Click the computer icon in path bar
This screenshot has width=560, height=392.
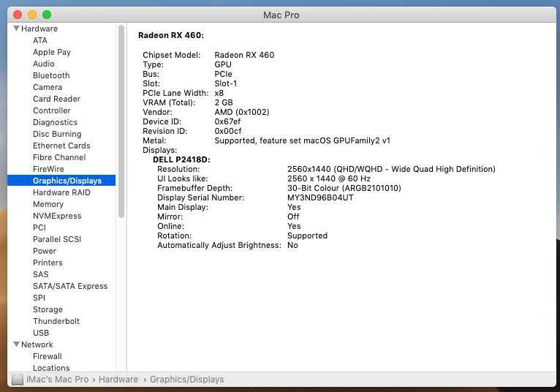tap(17, 380)
